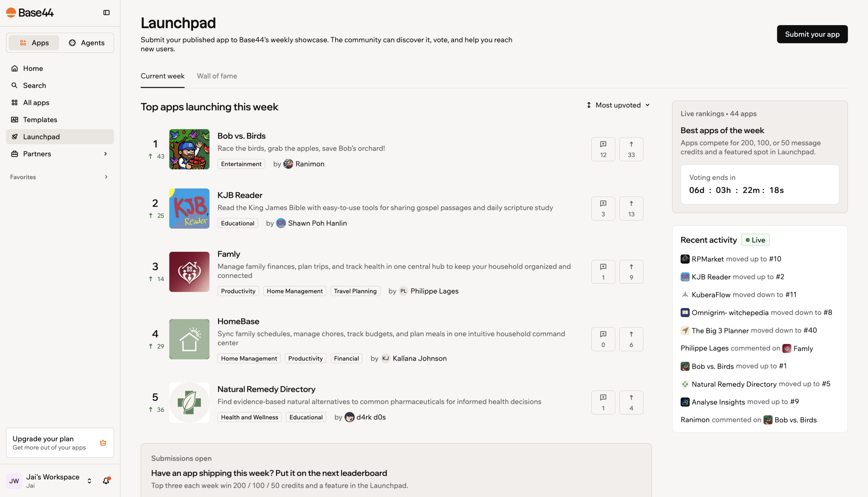
Task: Upvote the HomeBase app
Action: tap(631, 339)
